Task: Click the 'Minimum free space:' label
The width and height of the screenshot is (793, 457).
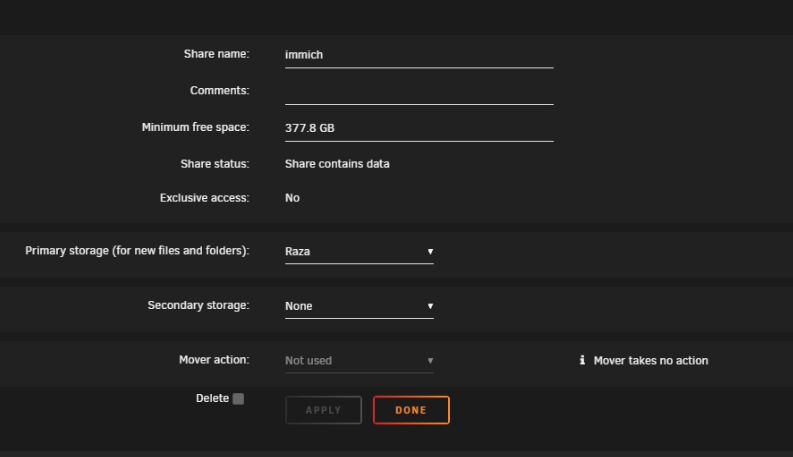Action: click(196, 127)
